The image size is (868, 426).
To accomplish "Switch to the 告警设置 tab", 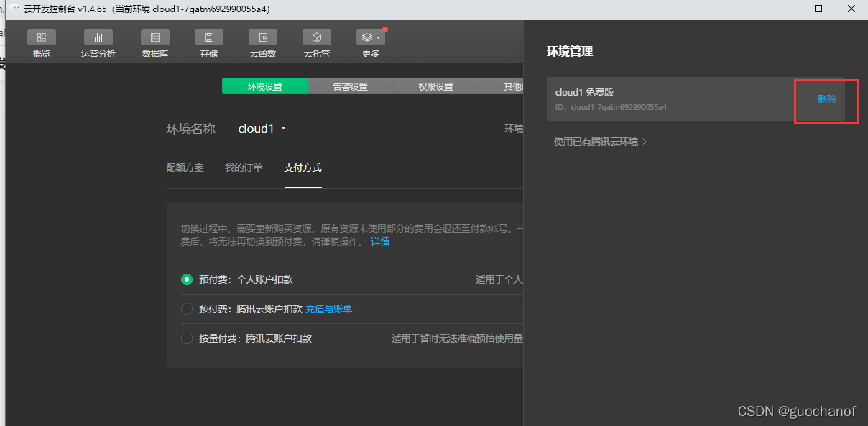I will (x=350, y=86).
